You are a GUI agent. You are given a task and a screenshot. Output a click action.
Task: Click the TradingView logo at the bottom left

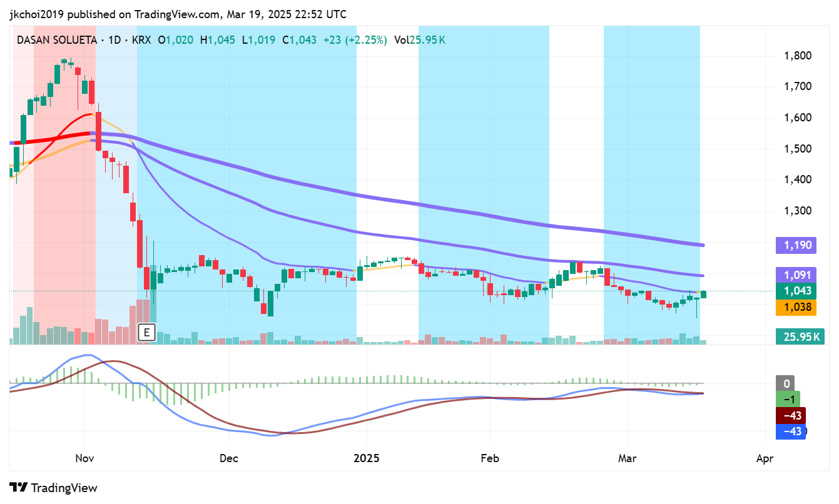[x=53, y=488]
